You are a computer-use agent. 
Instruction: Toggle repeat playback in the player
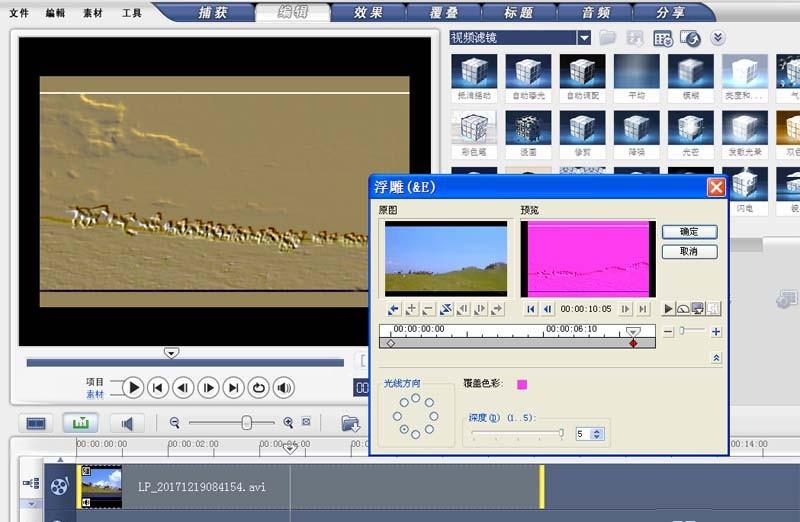pyautogui.click(x=258, y=387)
